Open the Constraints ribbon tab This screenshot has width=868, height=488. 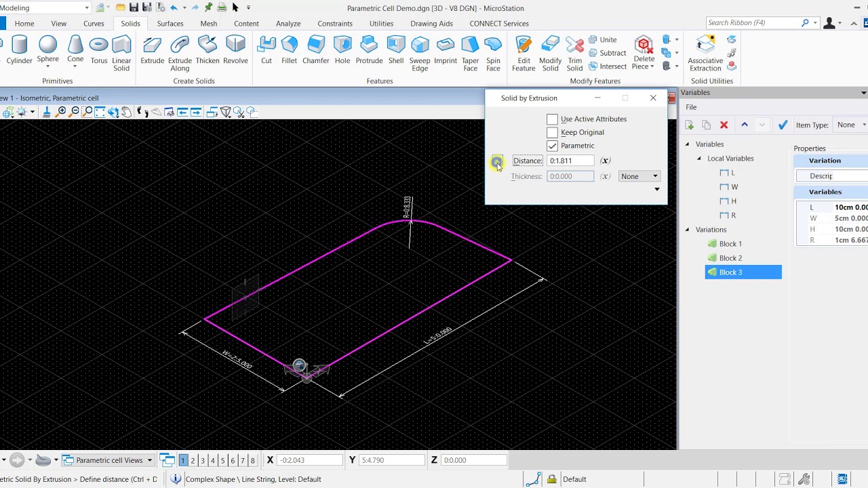pos(335,23)
